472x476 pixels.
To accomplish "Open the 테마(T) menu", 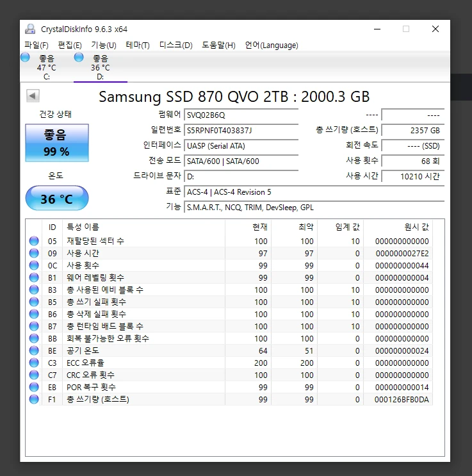I will (x=138, y=45).
